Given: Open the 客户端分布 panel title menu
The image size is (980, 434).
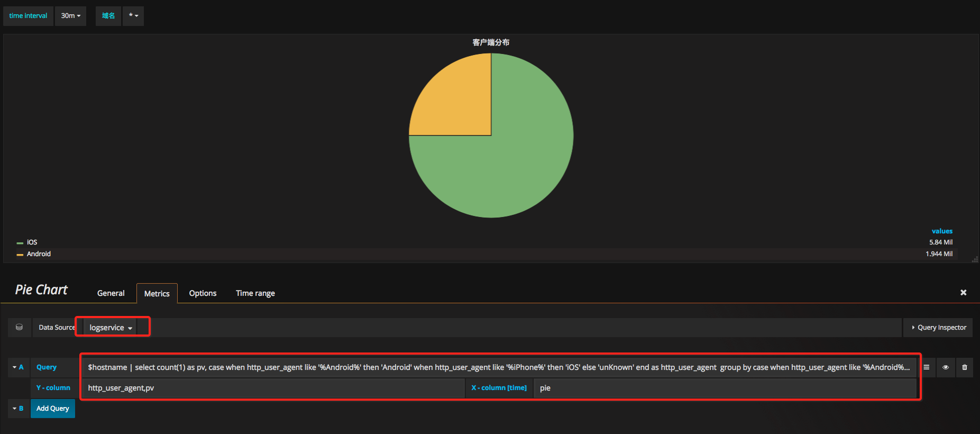Looking at the screenshot, I should coord(491,42).
